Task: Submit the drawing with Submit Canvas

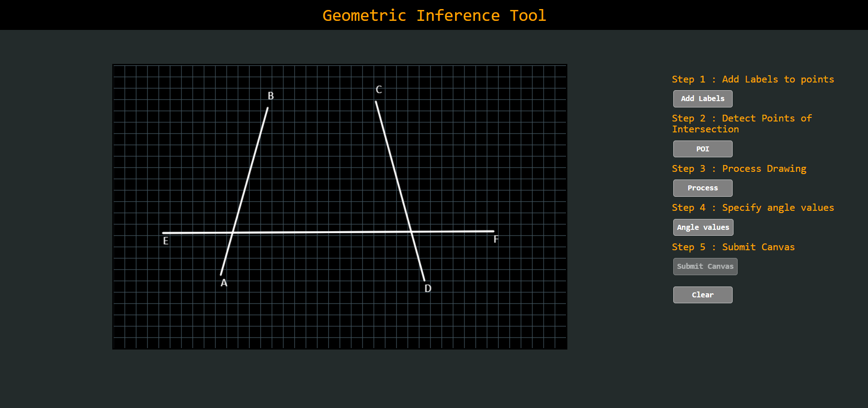Action: click(705, 267)
